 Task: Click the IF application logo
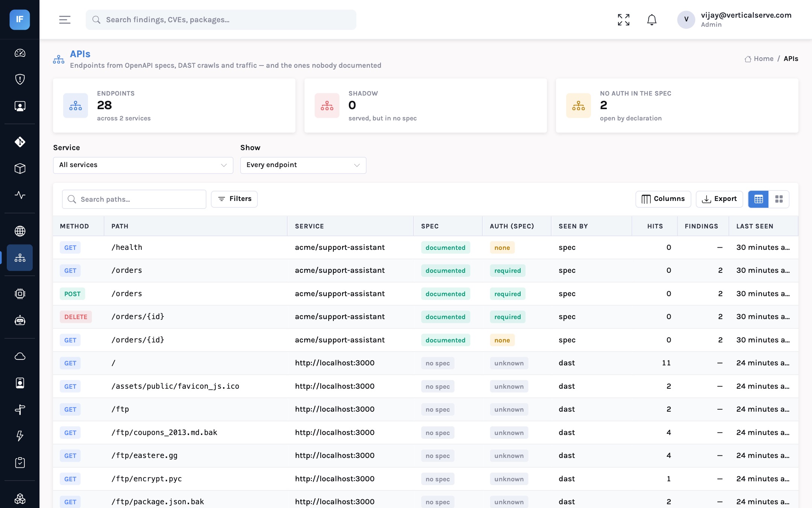(x=20, y=20)
